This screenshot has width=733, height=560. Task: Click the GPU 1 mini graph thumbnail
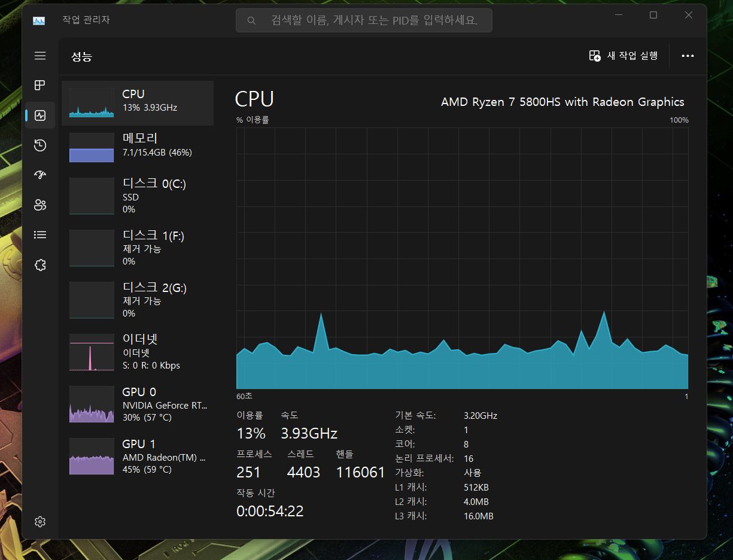pyautogui.click(x=92, y=456)
